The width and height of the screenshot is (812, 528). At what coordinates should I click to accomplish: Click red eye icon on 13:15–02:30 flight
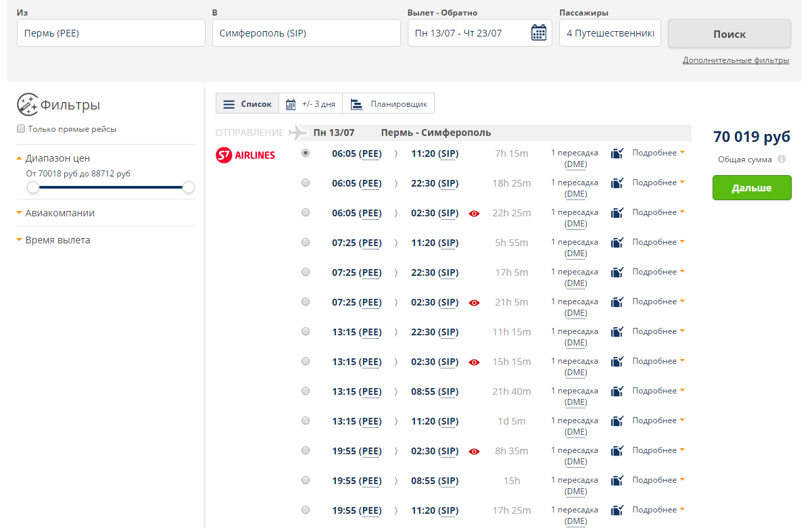(x=474, y=362)
